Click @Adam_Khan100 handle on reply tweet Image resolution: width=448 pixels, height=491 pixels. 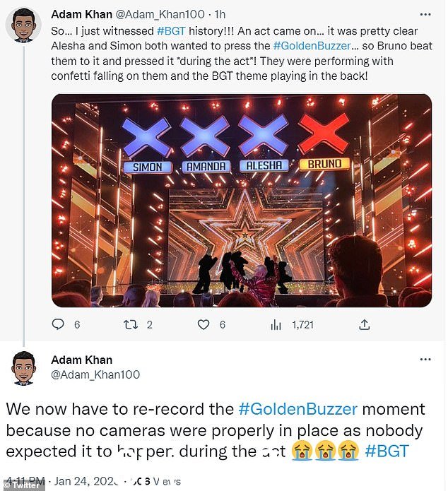click(x=95, y=374)
